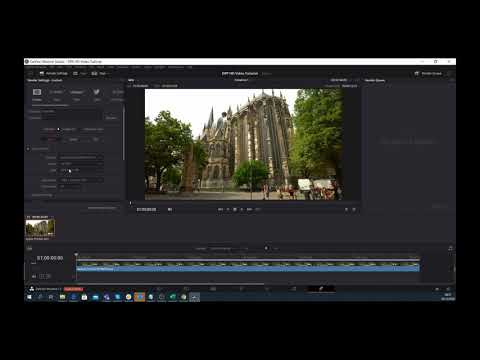Switch to the Audio settings tab
The width and height of the screenshot is (480, 360).
[73, 139]
